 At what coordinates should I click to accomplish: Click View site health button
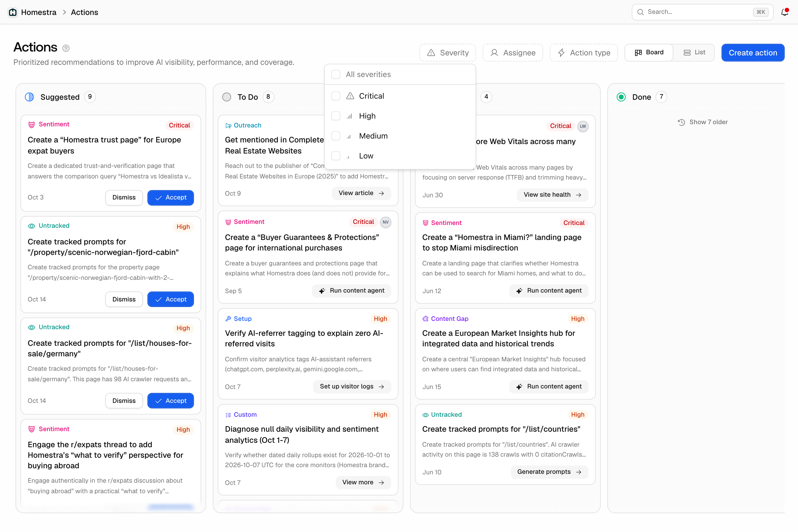[552, 195]
